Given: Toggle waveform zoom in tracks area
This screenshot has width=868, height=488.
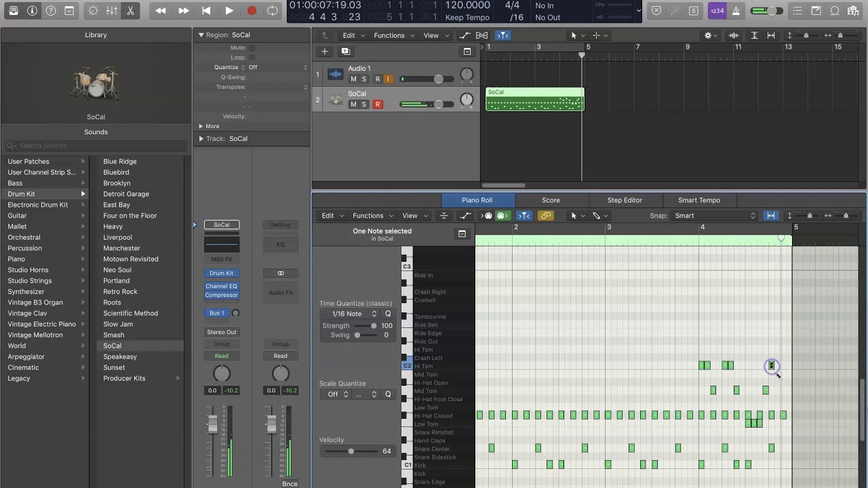Looking at the screenshot, I should click(x=734, y=35).
